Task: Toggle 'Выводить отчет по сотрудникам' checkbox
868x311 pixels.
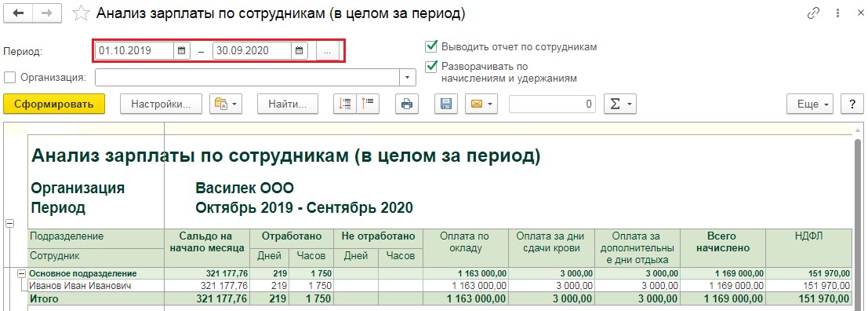Action: (430, 46)
